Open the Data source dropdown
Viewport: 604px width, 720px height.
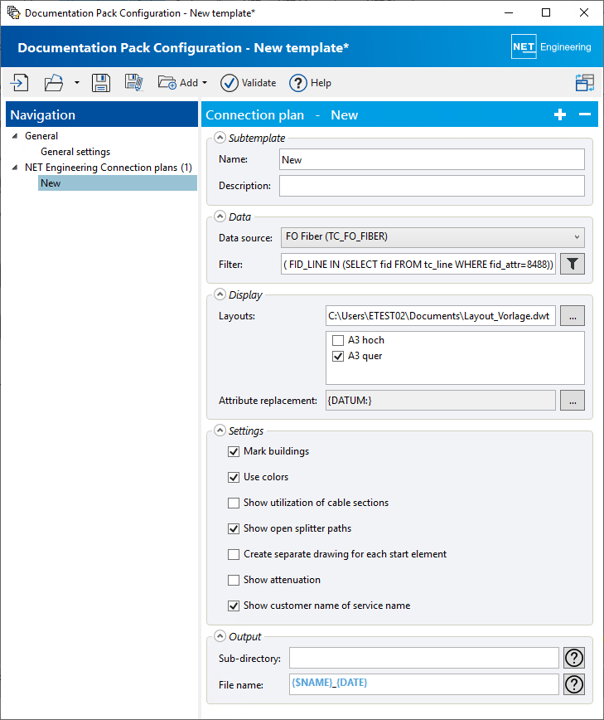pos(433,237)
